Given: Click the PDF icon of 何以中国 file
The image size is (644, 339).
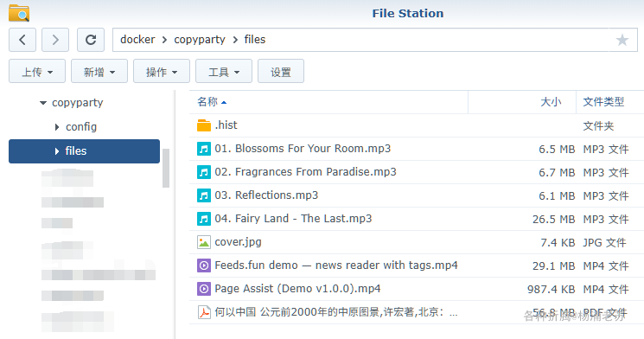Looking at the screenshot, I should (x=204, y=313).
